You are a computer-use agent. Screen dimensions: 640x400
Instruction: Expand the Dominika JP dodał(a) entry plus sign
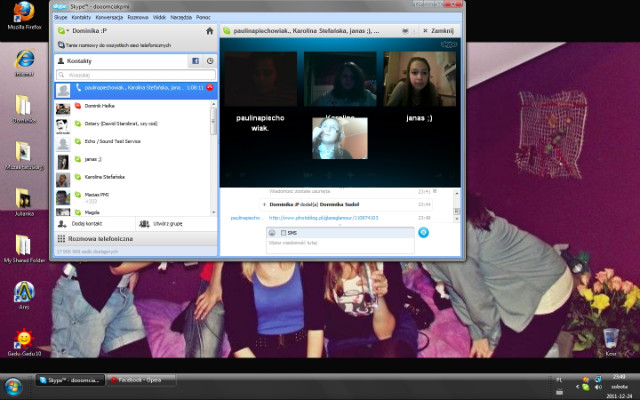click(264, 204)
